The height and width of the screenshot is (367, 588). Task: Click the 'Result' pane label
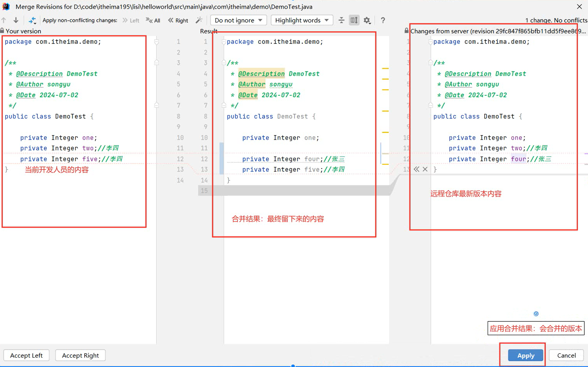pyautogui.click(x=208, y=31)
